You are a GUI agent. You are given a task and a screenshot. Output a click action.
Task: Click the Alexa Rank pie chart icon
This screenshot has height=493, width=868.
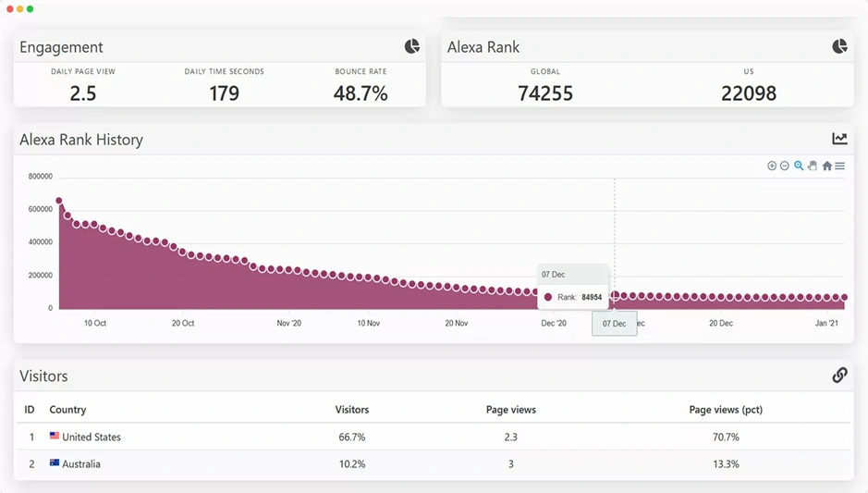tap(839, 46)
